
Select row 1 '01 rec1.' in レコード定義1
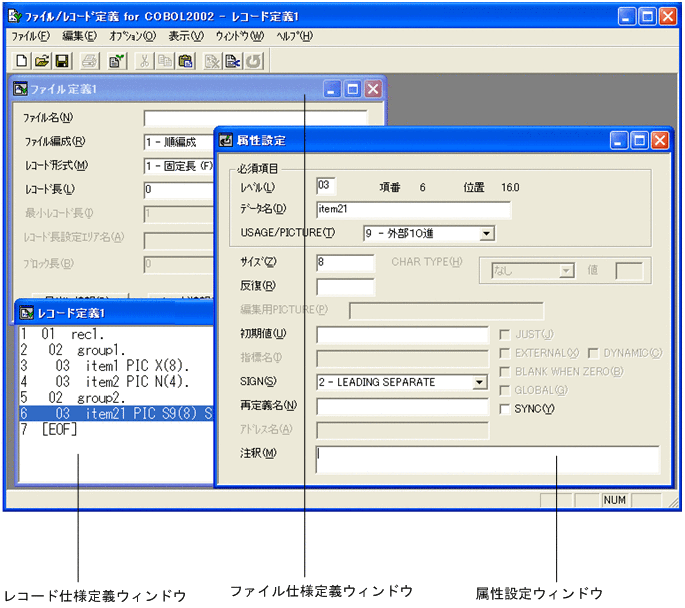click(116, 334)
